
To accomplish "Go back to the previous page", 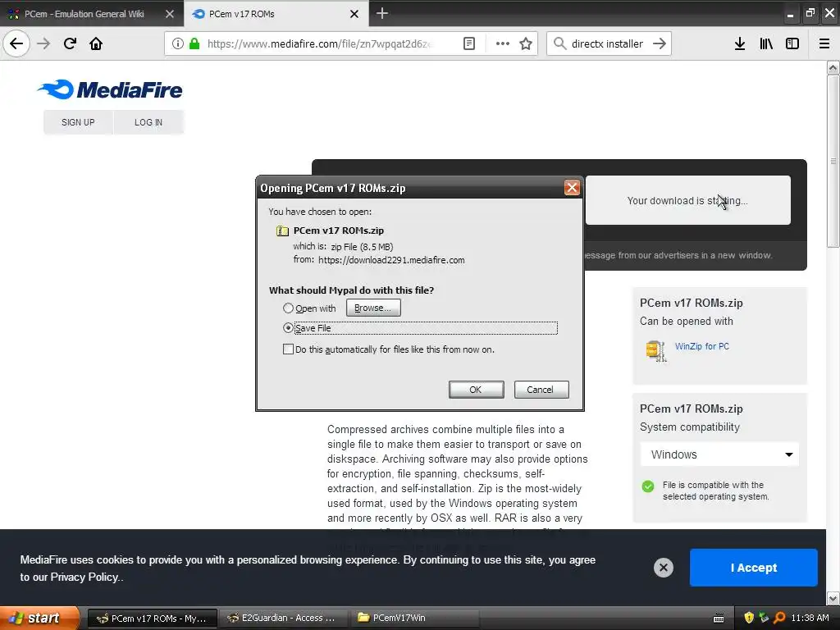I will click(x=16, y=43).
